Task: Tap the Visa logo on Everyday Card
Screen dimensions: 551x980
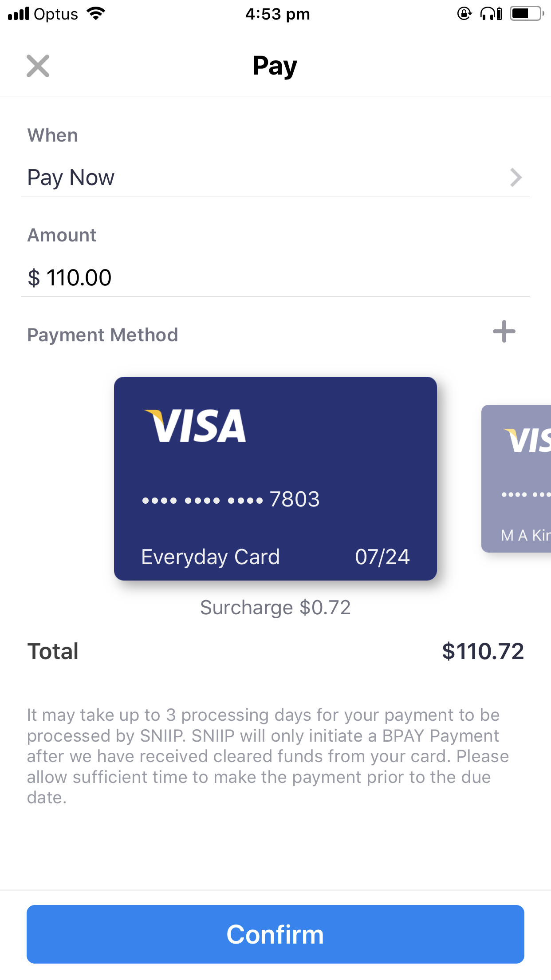Action: (x=195, y=426)
